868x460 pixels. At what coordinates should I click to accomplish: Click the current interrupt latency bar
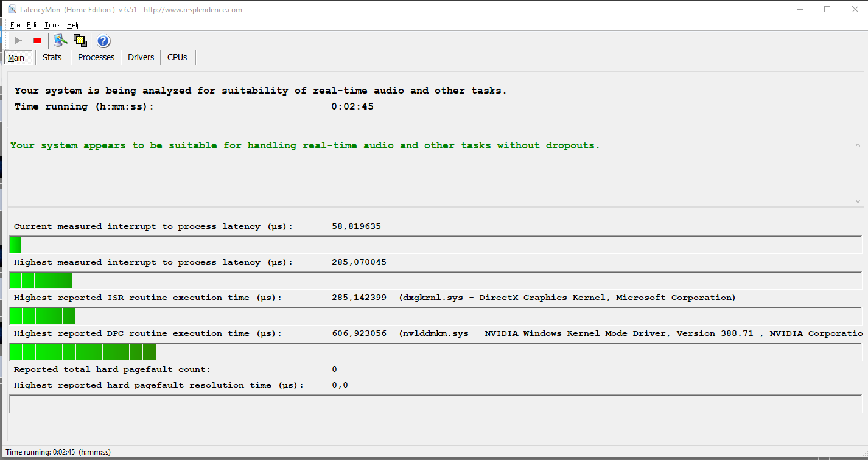436,245
